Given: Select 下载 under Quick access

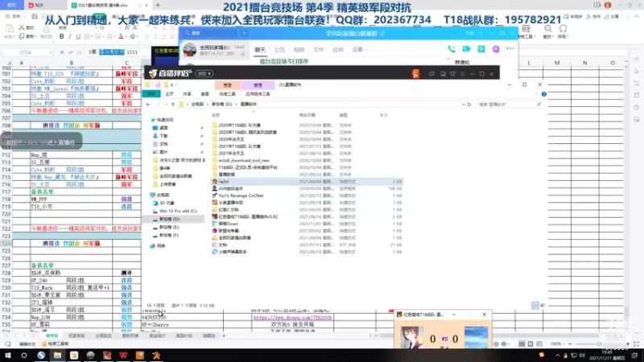Looking at the screenshot, I should [163, 136].
